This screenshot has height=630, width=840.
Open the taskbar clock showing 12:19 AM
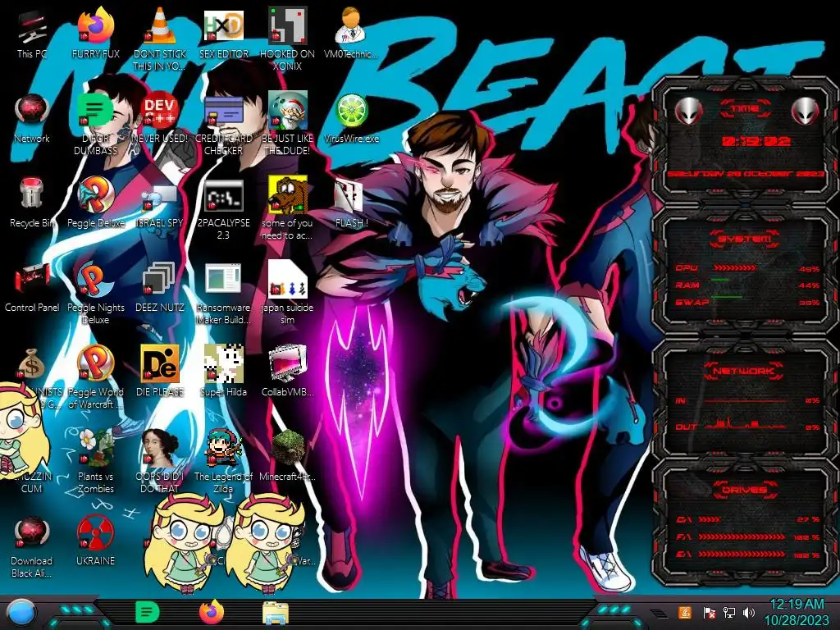797,612
